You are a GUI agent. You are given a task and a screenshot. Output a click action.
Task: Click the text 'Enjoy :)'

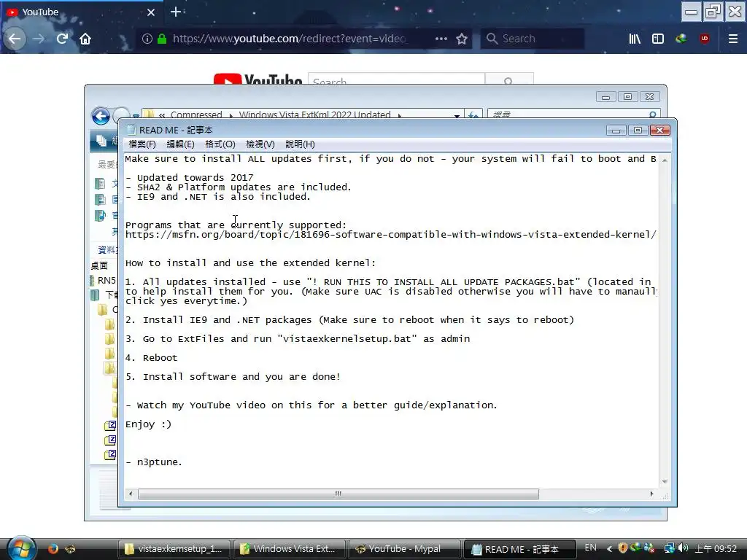click(148, 424)
